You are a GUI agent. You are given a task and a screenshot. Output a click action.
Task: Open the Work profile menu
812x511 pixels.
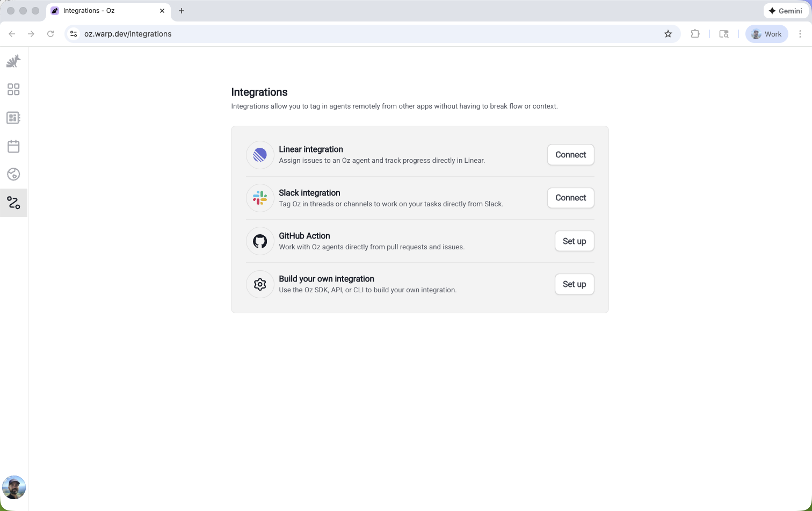point(766,34)
